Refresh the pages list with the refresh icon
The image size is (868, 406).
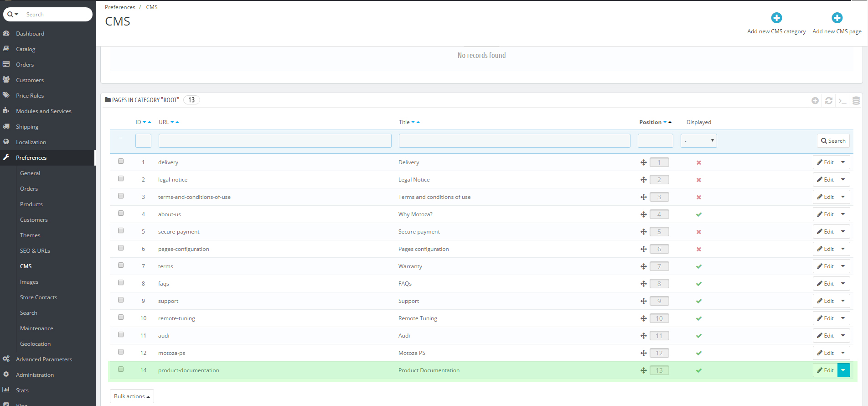pyautogui.click(x=829, y=101)
